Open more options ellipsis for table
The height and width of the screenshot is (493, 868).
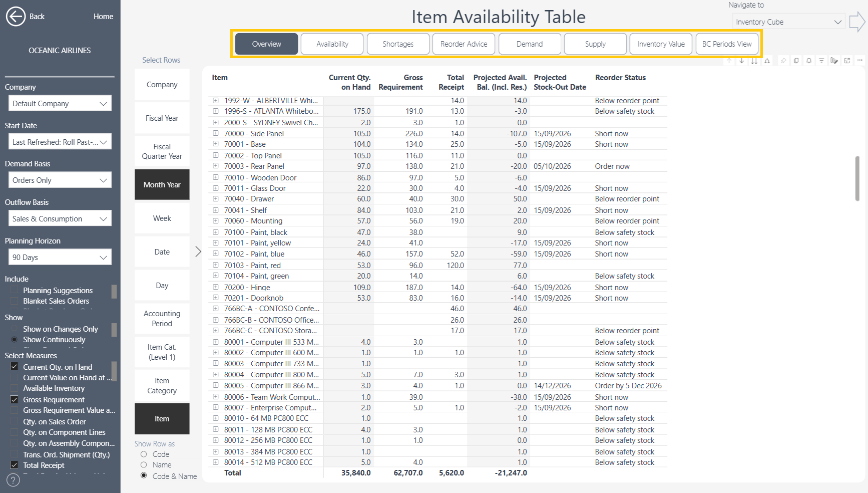click(x=860, y=60)
